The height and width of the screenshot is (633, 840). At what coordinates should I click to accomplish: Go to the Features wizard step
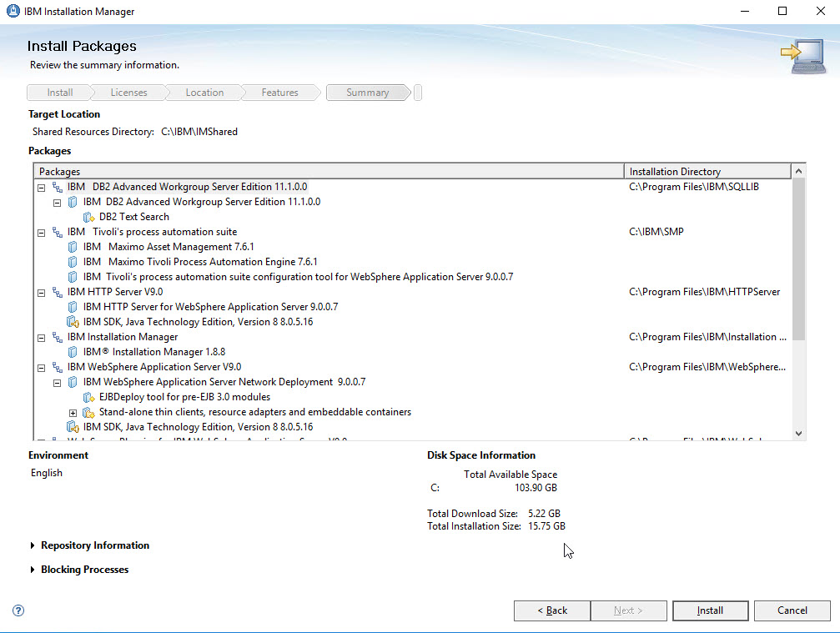(x=279, y=93)
